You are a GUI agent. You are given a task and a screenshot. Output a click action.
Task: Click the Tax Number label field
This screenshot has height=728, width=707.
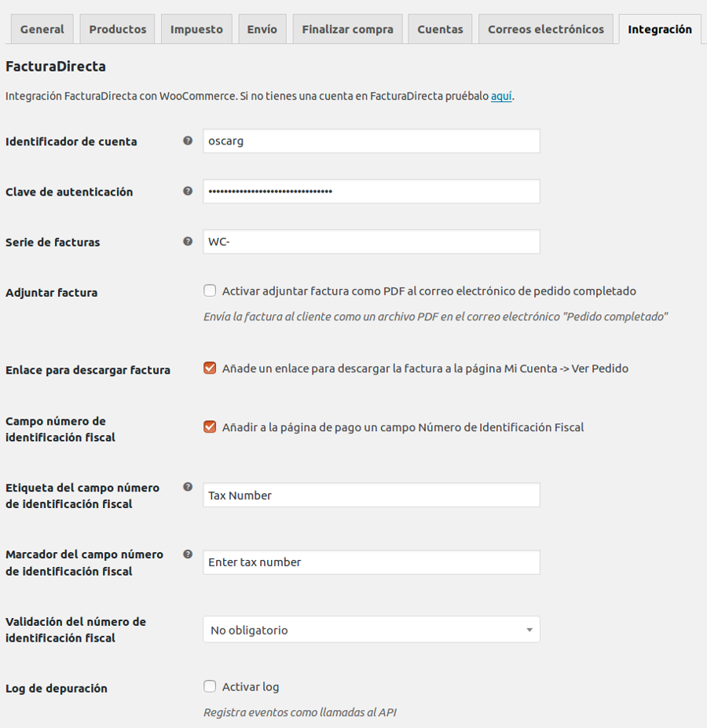tap(372, 495)
